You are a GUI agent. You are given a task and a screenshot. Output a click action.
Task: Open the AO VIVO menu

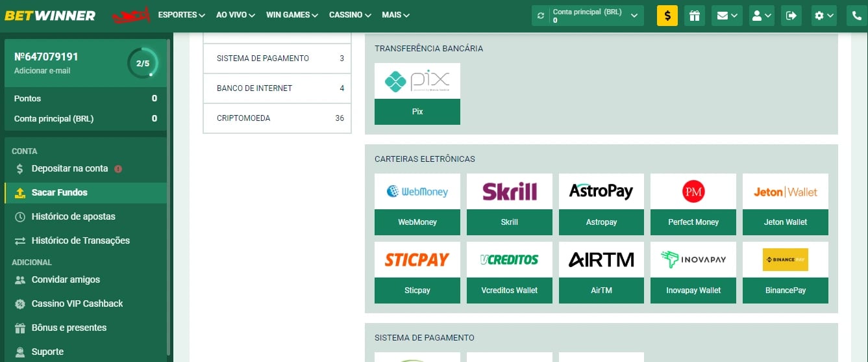236,15
